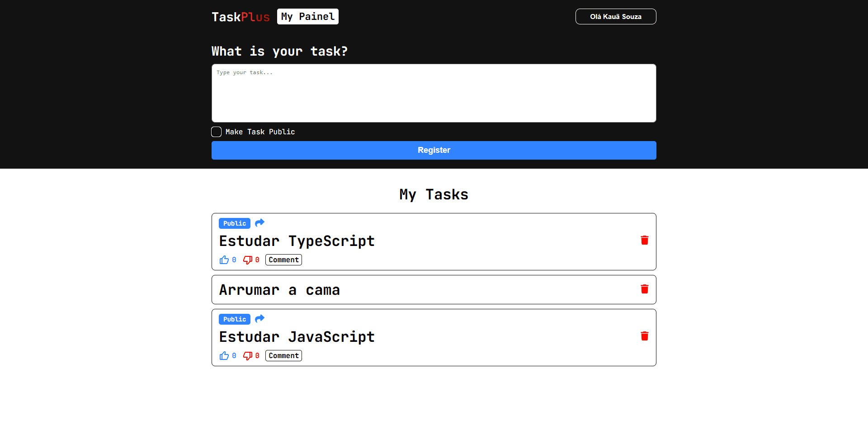Dislike the Estudar JavaScript task
This screenshot has width=868, height=430.
coord(248,356)
